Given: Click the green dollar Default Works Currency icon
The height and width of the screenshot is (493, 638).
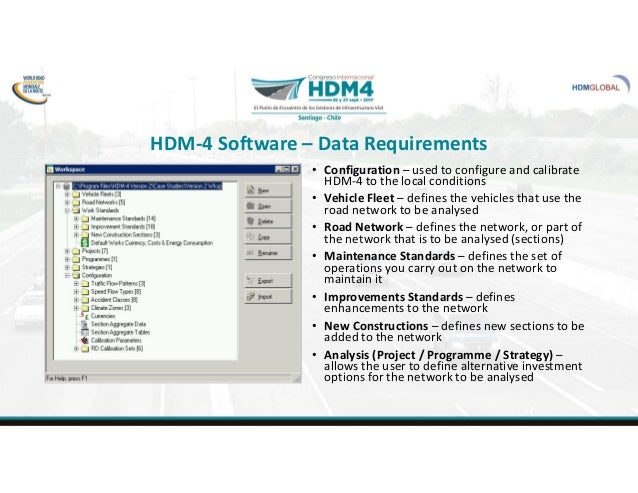Looking at the screenshot, I should [85, 243].
